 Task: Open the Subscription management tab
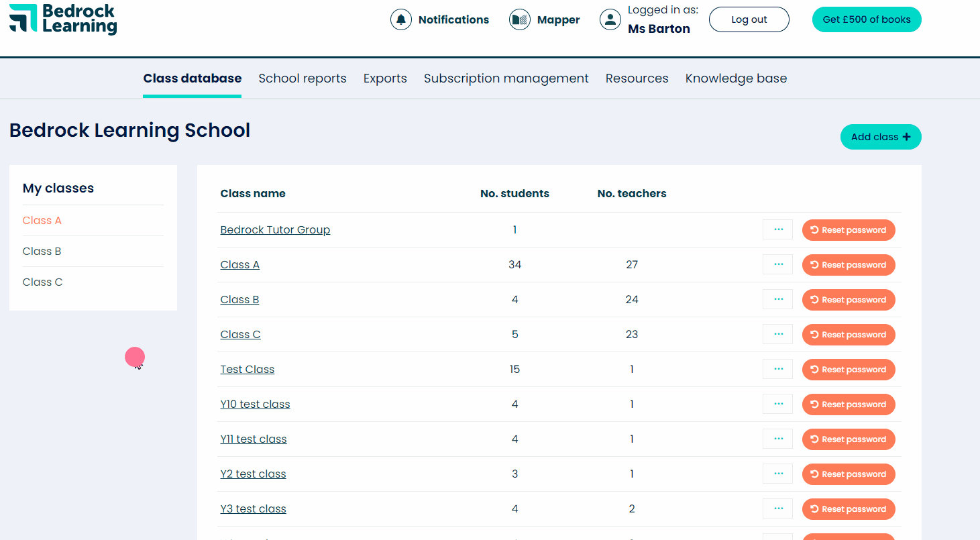(506, 78)
